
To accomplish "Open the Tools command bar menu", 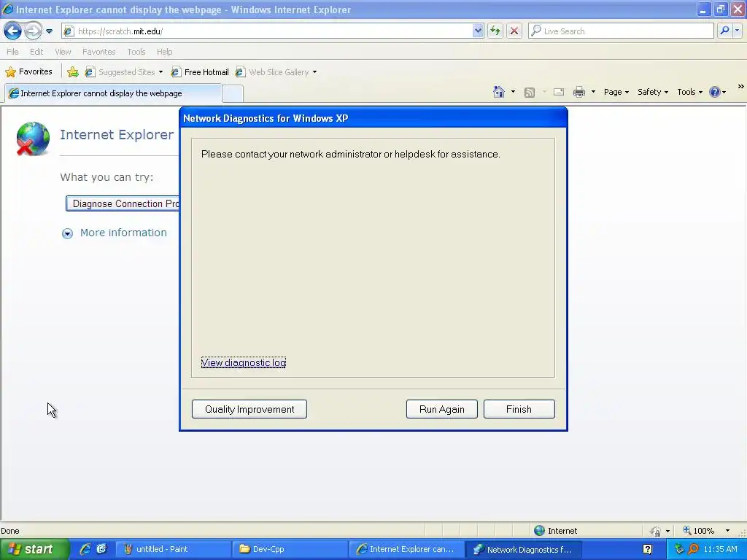I will [x=689, y=92].
